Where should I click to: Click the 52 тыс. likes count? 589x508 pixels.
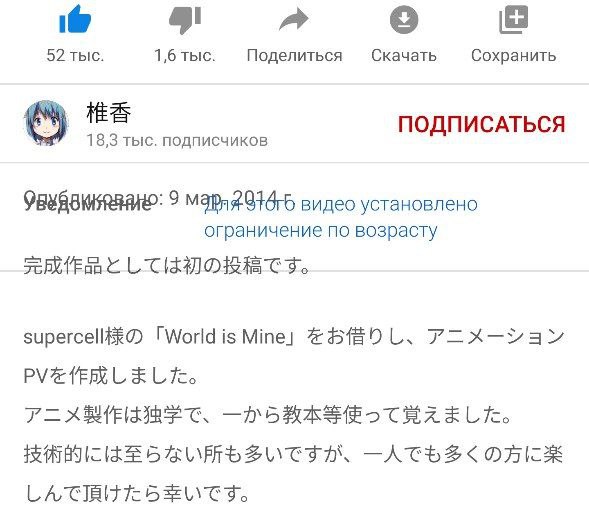click(x=75, y=55)
